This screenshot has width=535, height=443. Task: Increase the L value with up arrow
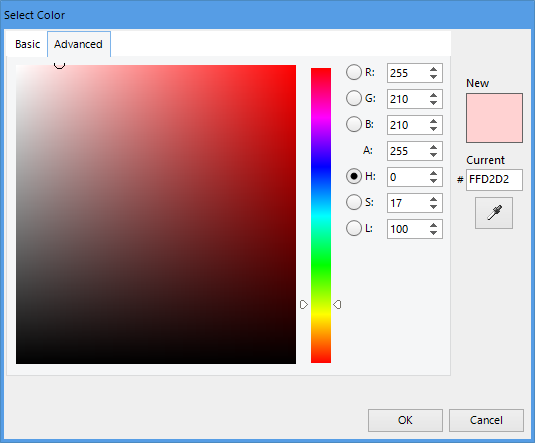[433, 225]
